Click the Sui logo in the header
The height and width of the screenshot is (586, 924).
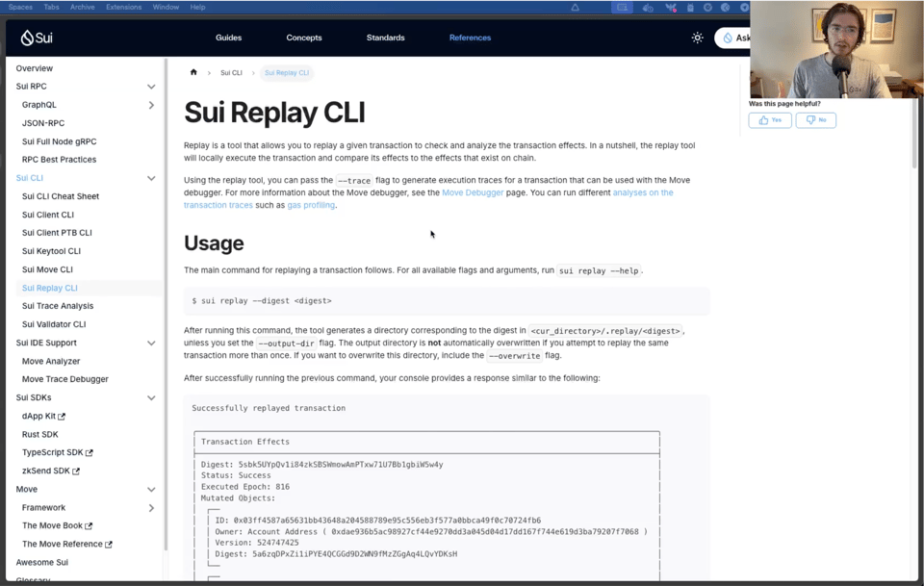(37, 38)
